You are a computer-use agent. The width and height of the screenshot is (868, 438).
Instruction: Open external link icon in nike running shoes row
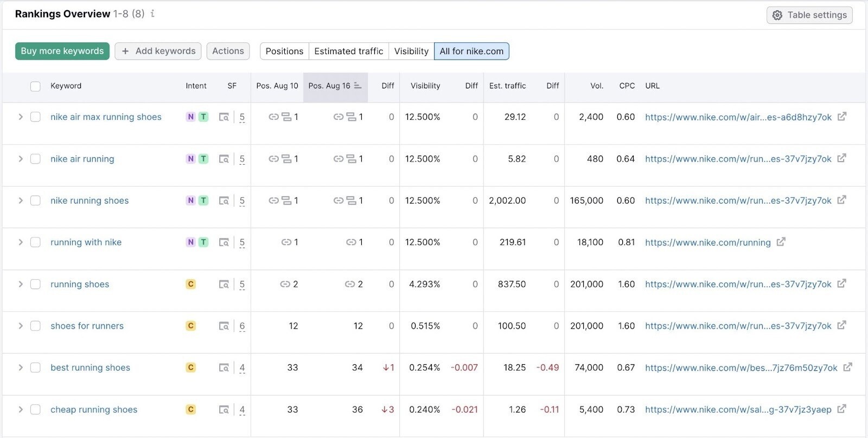point(841,200)
